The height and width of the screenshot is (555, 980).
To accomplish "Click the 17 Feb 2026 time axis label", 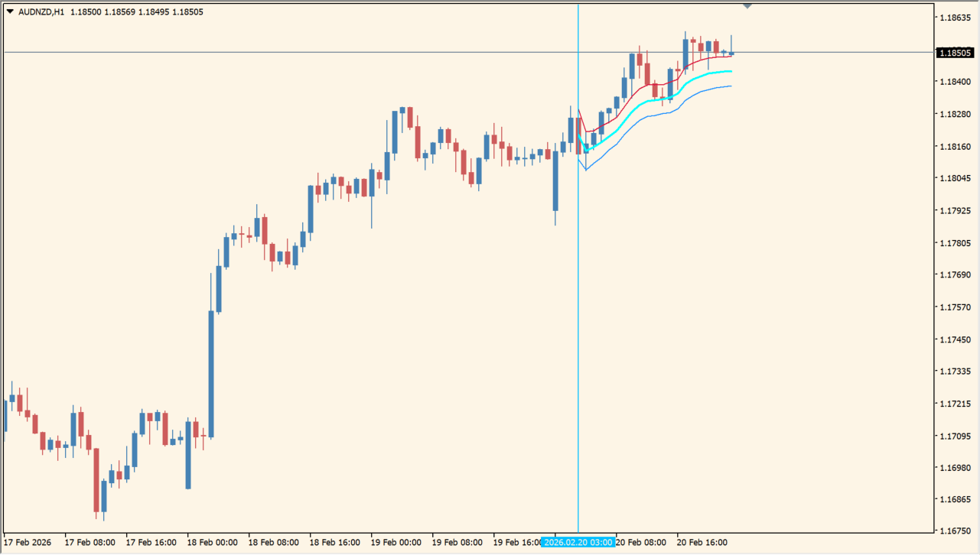I will coord(28,543).
